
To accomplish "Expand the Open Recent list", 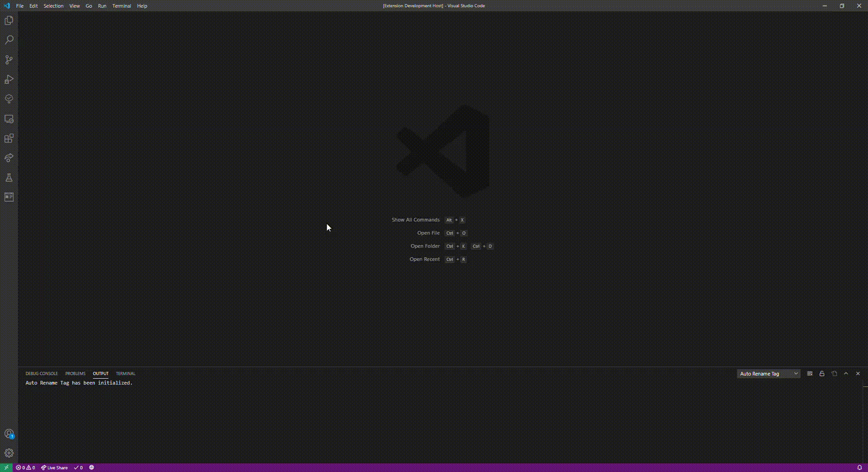I will click(x=424, y=259).
